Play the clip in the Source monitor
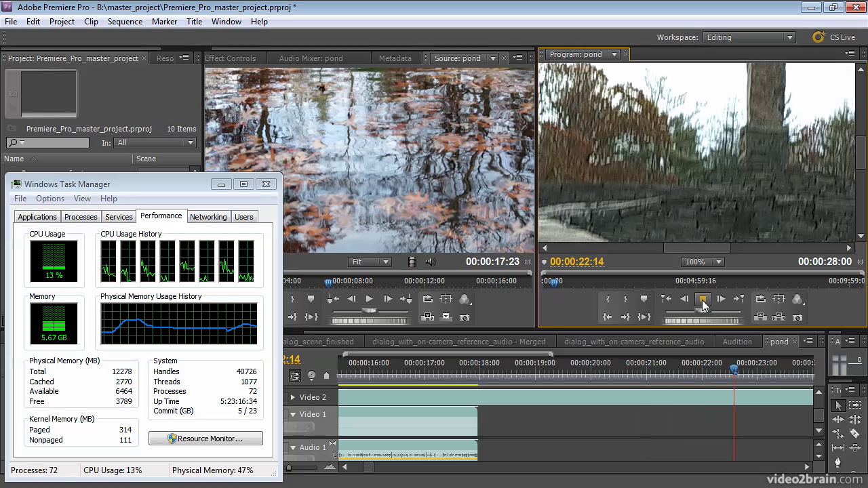 (369, 299)
